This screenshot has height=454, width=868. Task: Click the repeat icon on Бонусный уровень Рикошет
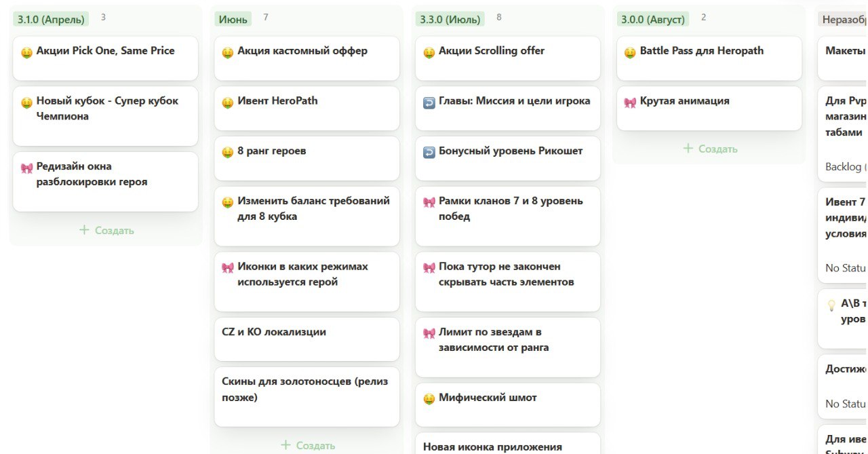tap(429, 152)
